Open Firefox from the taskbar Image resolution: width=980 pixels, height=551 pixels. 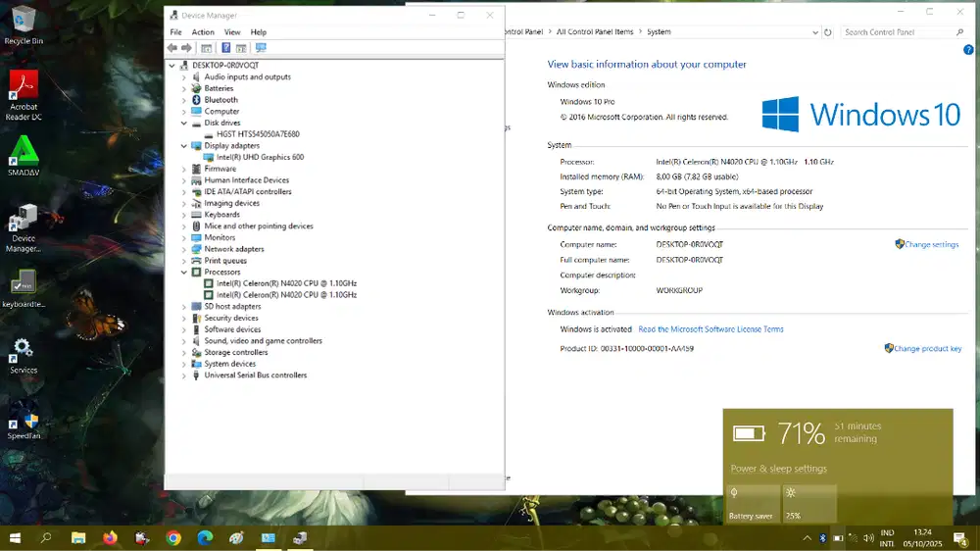[x=110, y=538]
